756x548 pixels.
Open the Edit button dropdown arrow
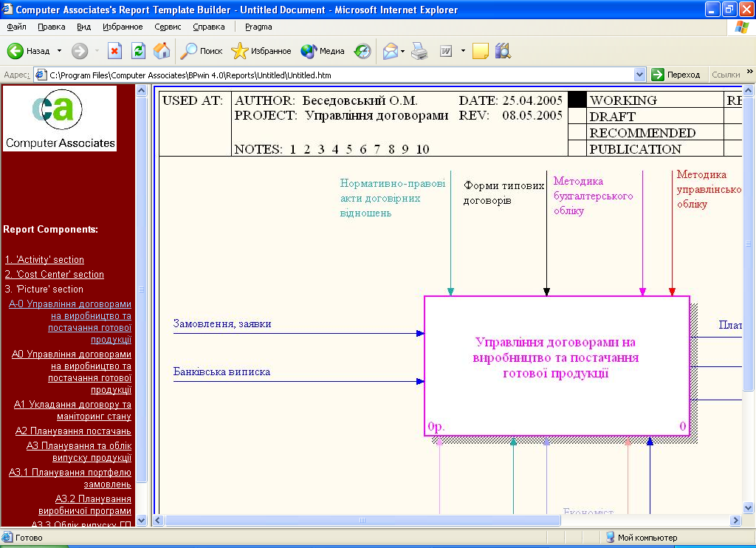point(463,51)
